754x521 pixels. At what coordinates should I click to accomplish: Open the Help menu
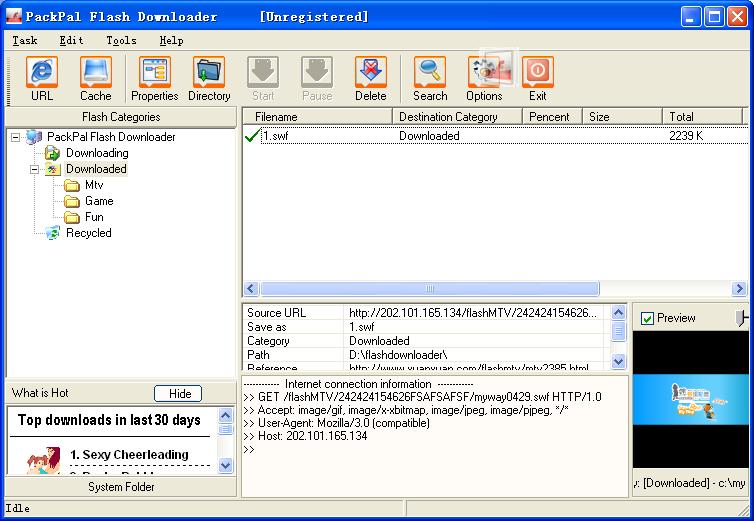(x=171, y=40)
